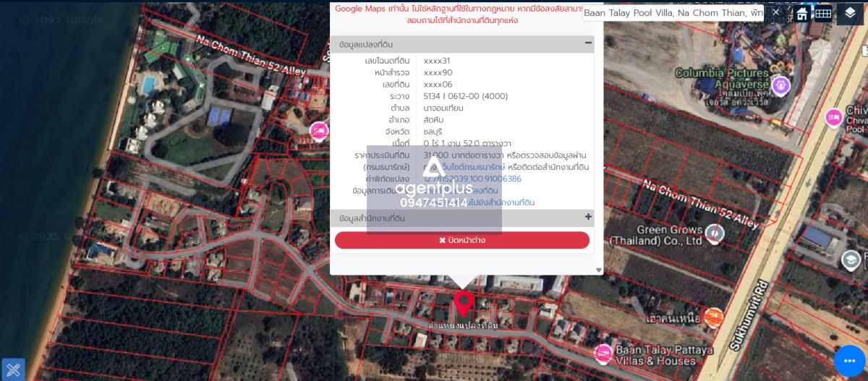Select the จังหวัด value ชลบุรี
This screenshot has height=381, width=868.
[x=433, y=132]
